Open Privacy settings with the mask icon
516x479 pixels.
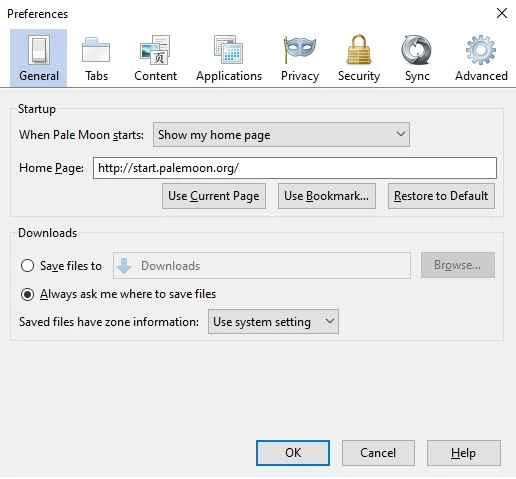point(300,58)
